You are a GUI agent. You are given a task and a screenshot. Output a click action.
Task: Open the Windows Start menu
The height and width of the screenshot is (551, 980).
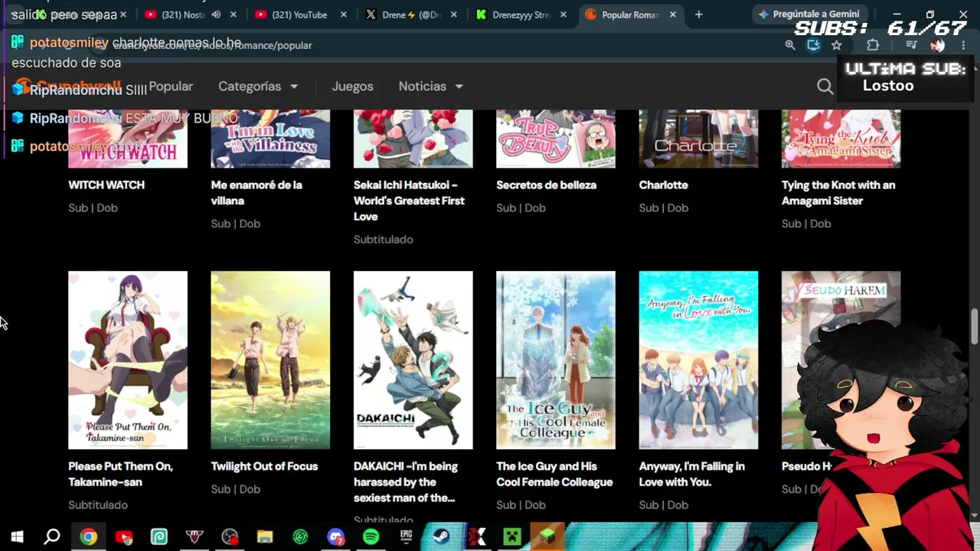[17, 537]
